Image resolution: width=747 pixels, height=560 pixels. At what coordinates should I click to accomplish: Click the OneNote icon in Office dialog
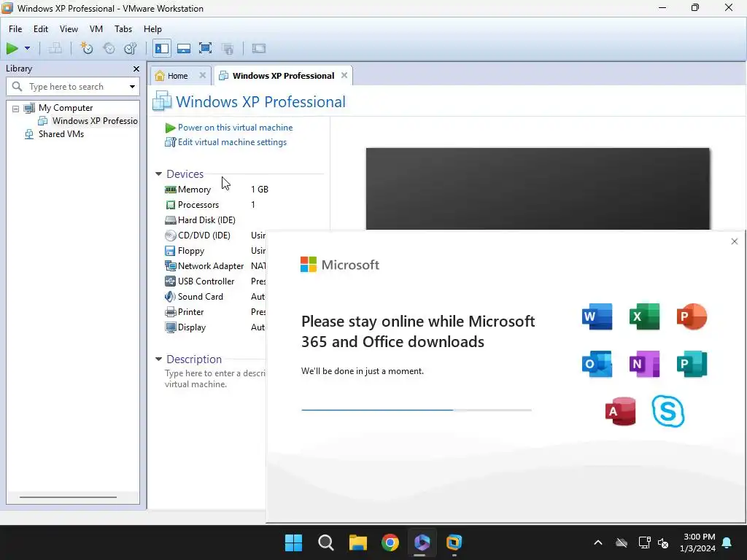(x=645, y=365)
